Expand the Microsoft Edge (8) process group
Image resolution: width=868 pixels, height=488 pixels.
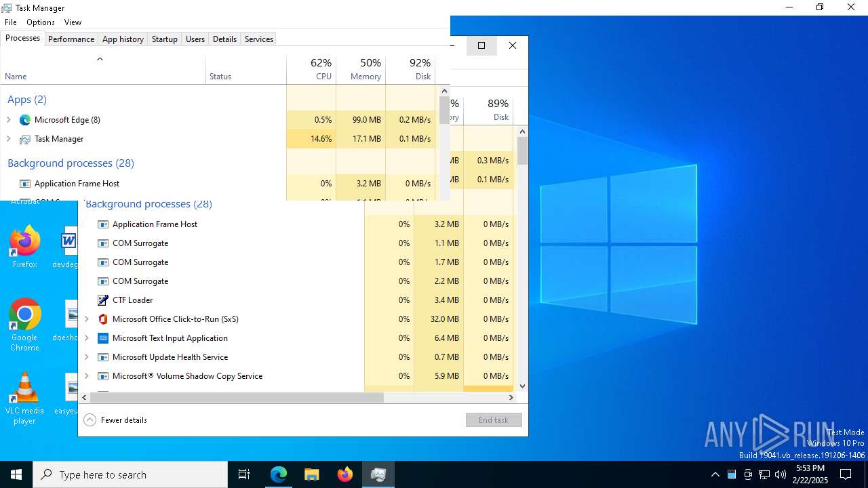point(8,120)
